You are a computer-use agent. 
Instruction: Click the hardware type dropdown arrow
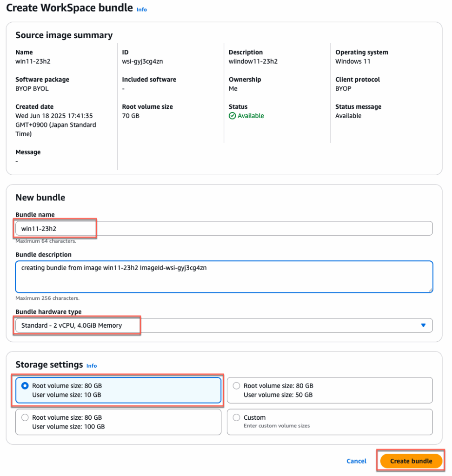click(423, 325)
